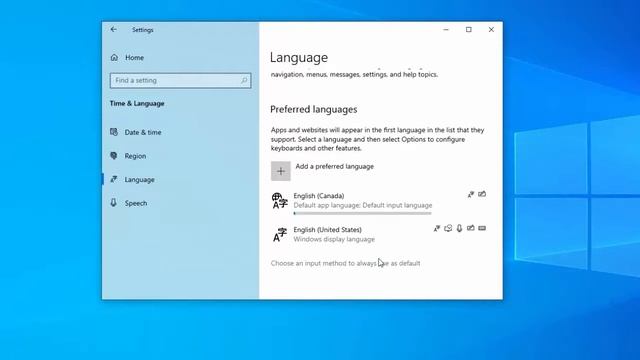Focus the Find a setting search box

(180, 80)
